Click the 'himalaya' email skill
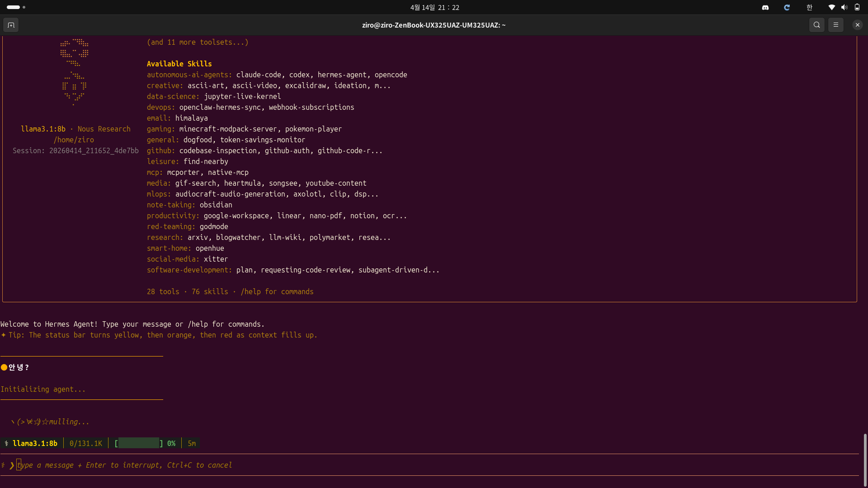 pyautogui.click(x=192, y=118)
